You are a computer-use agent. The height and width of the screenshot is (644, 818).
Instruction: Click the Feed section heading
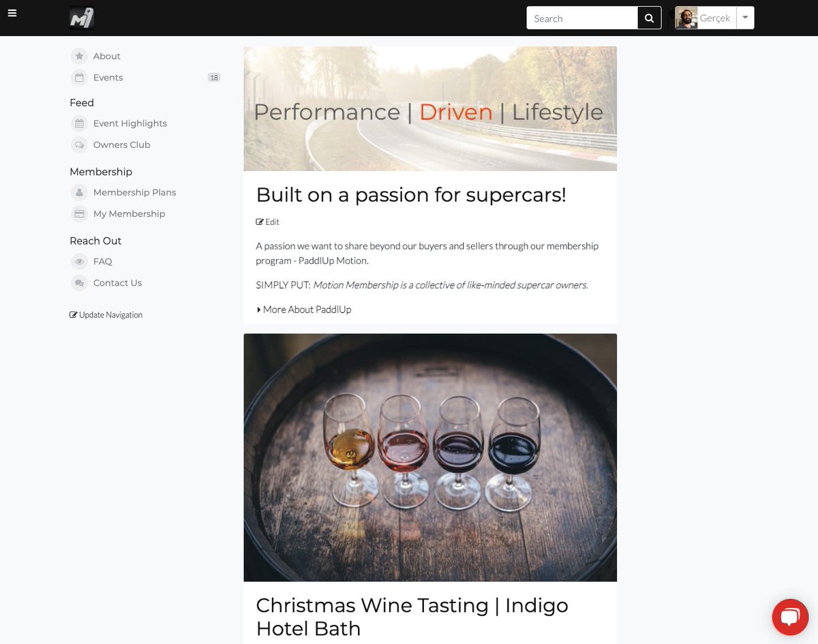[x=82, y=103]
